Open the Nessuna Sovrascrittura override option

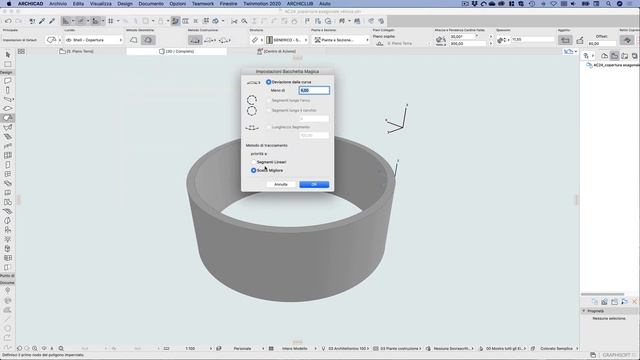point(453,349)
